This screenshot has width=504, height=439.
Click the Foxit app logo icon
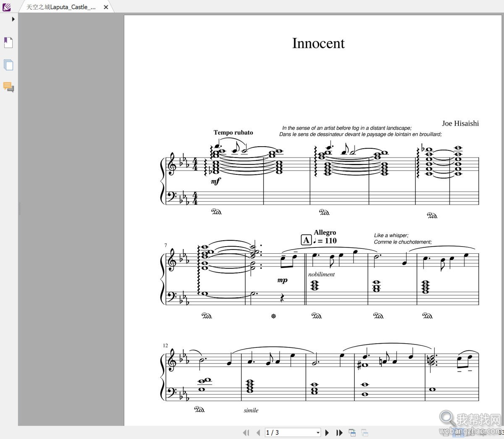point(6,7)
